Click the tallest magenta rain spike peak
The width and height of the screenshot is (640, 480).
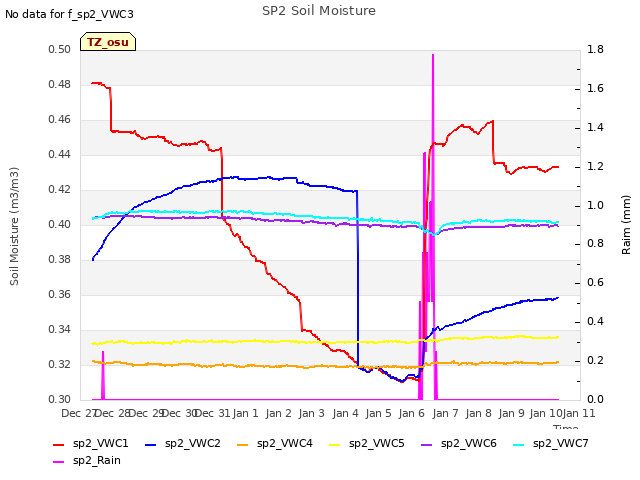433,55
